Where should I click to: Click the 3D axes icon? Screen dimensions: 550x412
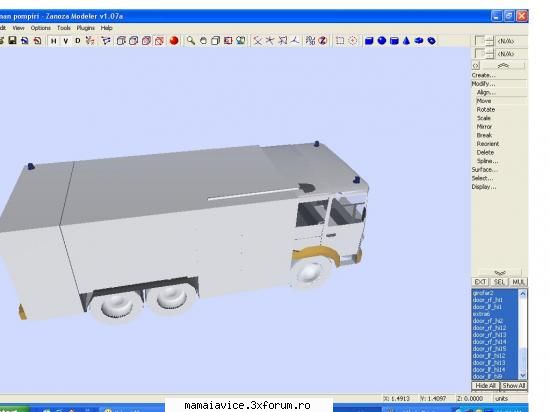[295, 41]
